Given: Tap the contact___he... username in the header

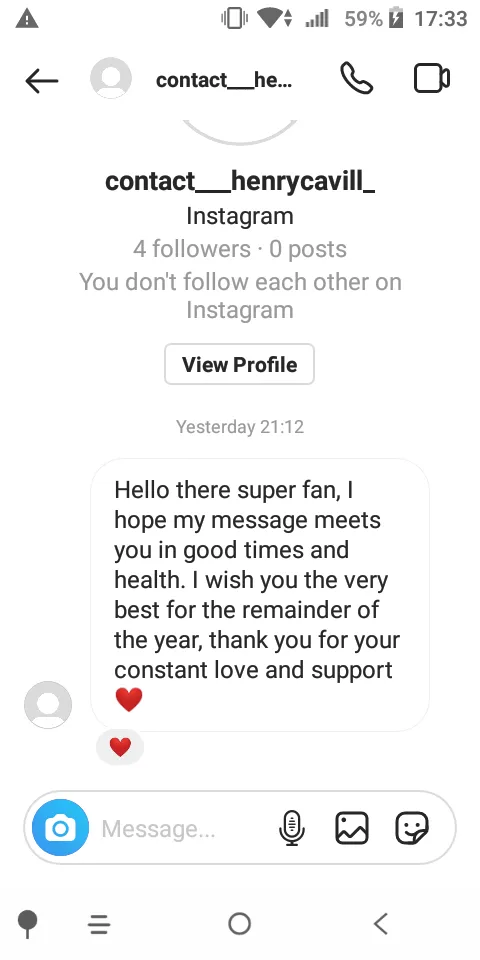Looking at the screenshot, I should [x=224, y=80].
